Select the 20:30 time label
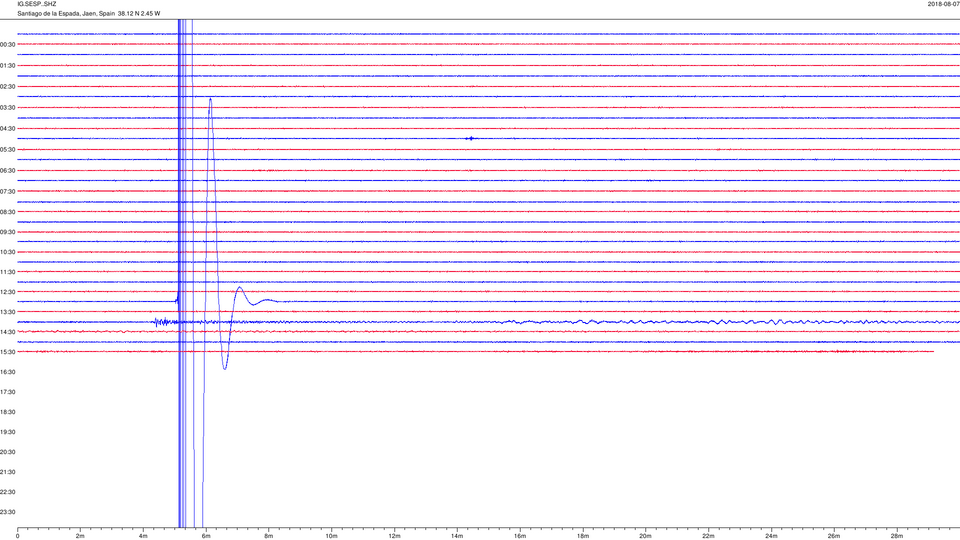This screenshot has height=540, width=960. point(8,452)
